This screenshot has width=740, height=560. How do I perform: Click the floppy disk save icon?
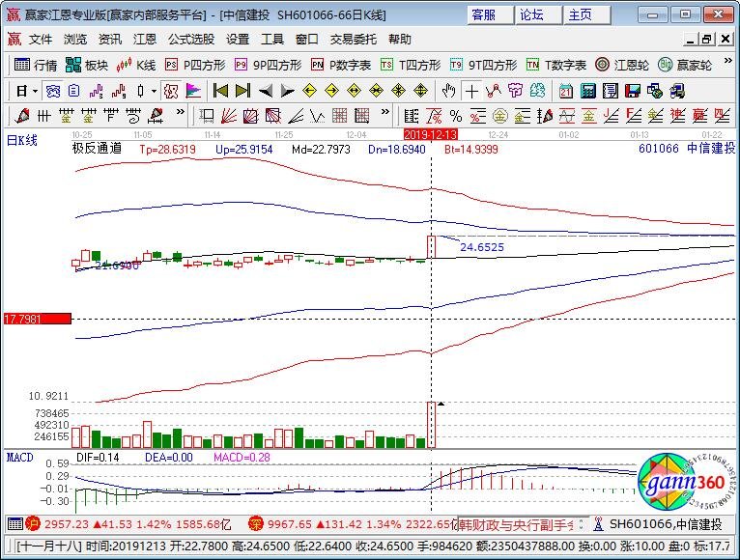[633, 91]
